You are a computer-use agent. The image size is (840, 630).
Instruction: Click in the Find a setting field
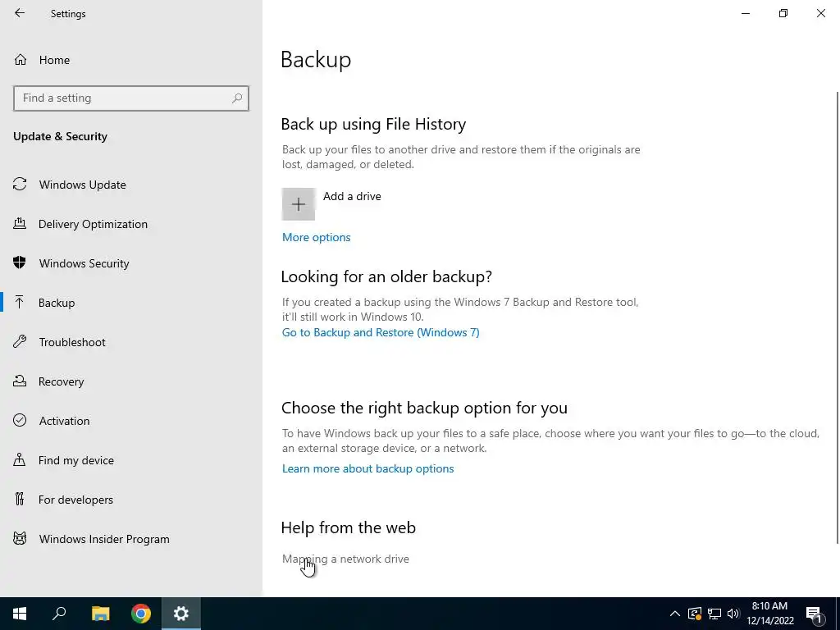(130, 98)
